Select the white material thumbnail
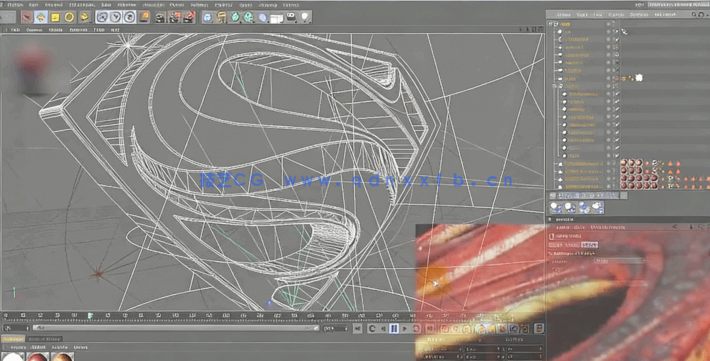710x361 pixels. tap(13, 357)
